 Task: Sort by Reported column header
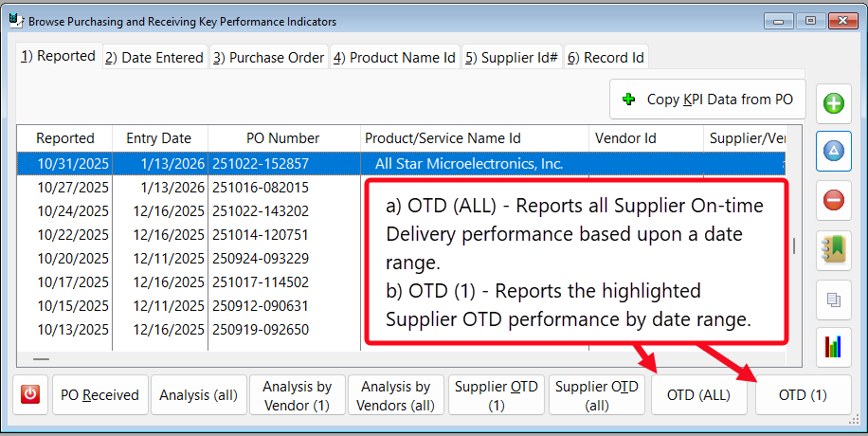[65, 138]
